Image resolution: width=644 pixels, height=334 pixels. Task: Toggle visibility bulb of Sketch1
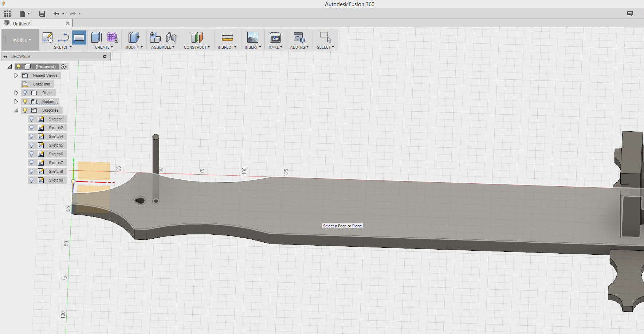click(32, 119)
